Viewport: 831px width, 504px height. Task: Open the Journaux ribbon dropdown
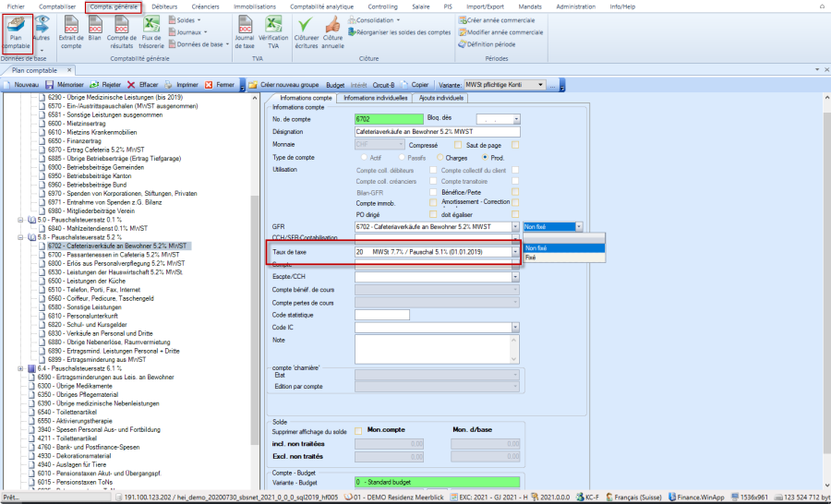(188, 32)
